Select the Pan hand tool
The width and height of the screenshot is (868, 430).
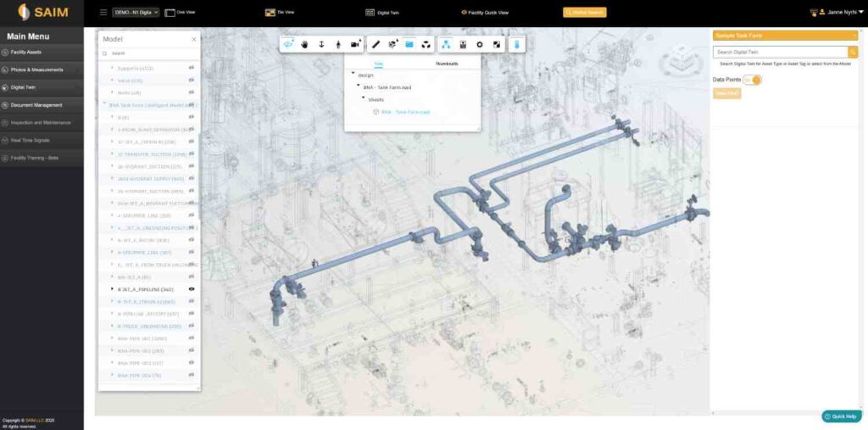[x=304, y=44]
